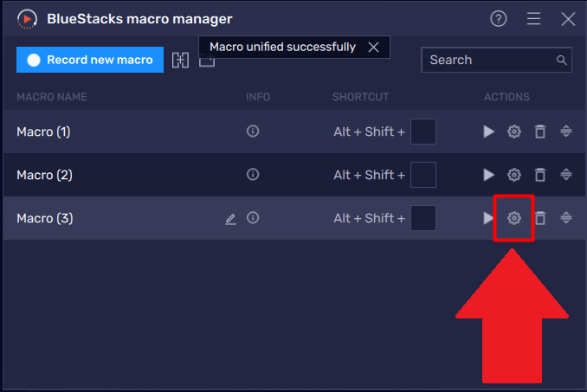Run Macro (2) with play button

pyautogui.click(x=488, y=175)
